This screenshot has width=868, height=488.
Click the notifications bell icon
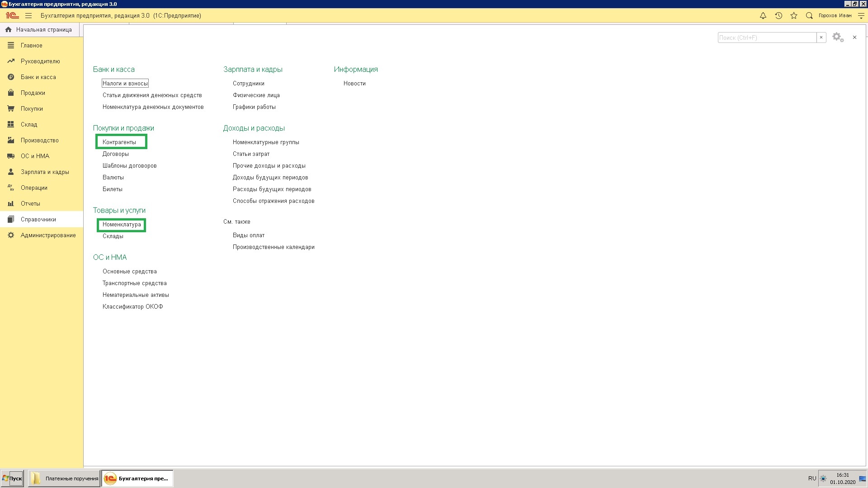[x=763, y=16]
